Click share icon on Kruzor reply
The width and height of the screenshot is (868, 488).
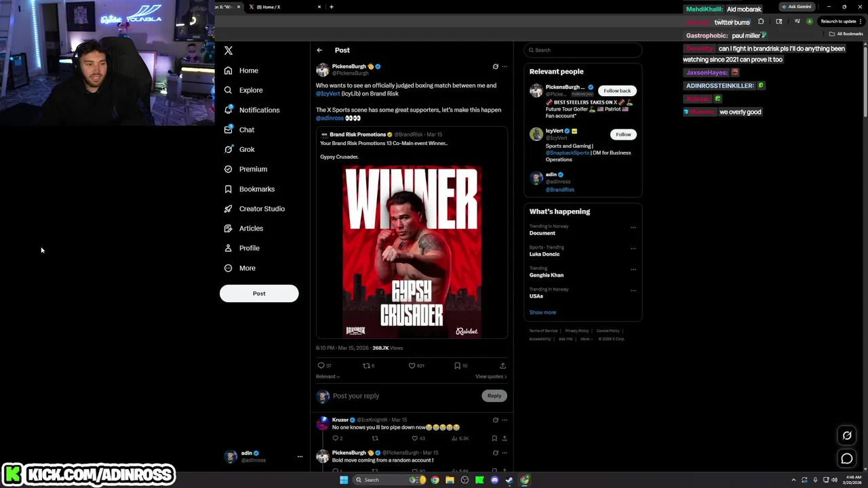[504, 439]
